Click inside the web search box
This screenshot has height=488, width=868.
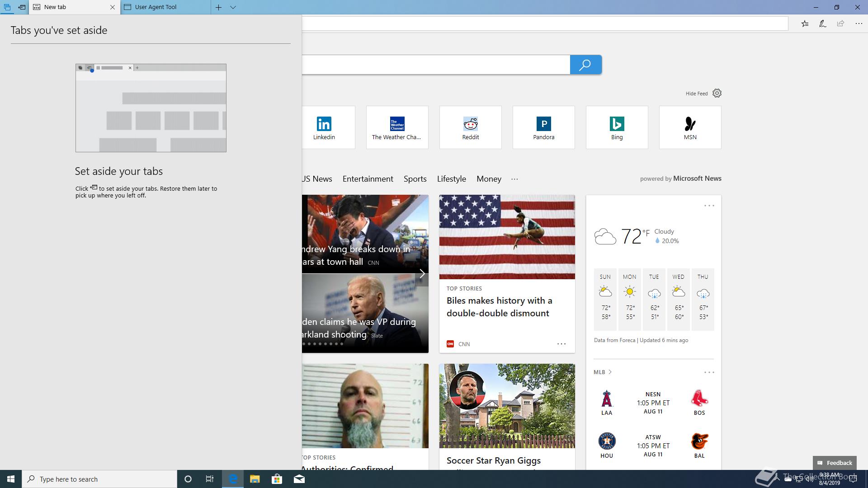pyautogui.click(x=436, y=65)
